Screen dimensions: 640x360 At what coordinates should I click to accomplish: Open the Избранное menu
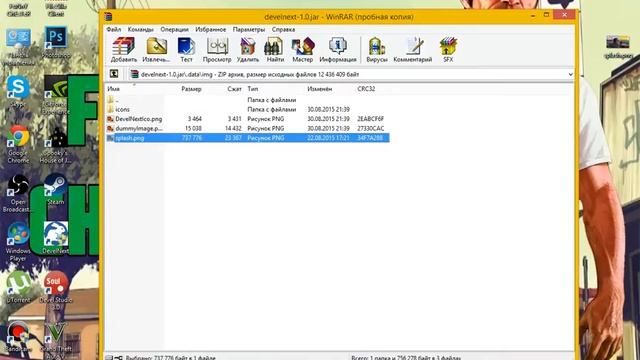coord(211,29)
